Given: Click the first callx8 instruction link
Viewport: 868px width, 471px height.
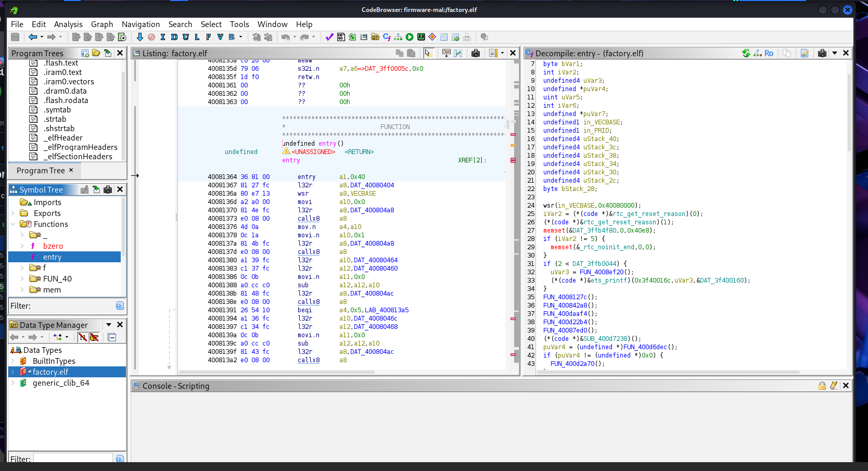Looking at the screenshot, I should [309, 219].
